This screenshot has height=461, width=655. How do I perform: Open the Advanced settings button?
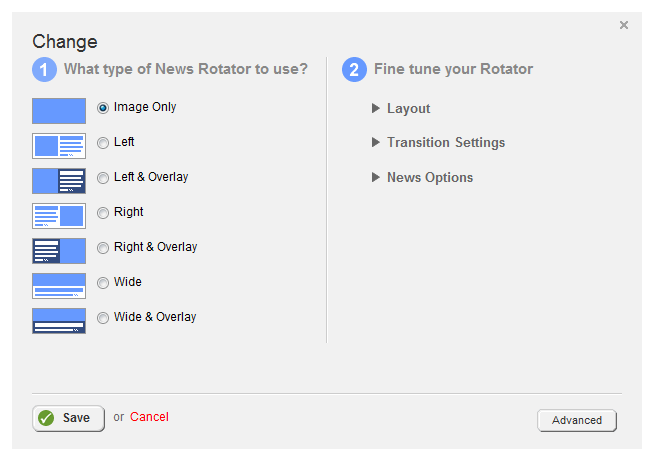click(577, 420)
